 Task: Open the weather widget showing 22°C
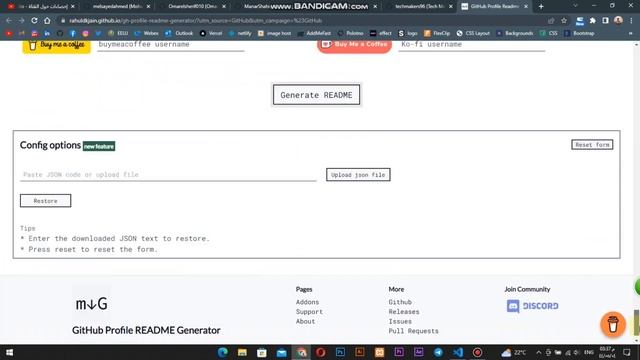tap(513, 352)
